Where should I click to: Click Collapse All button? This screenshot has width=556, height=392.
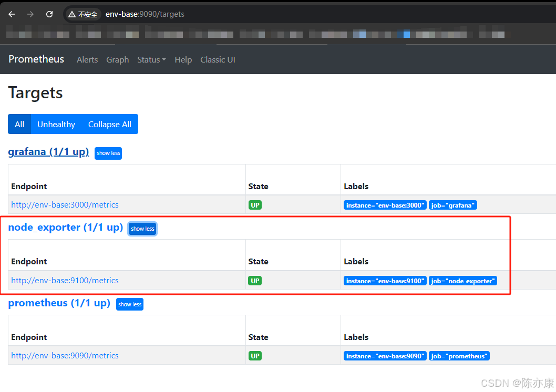[109, 124]
